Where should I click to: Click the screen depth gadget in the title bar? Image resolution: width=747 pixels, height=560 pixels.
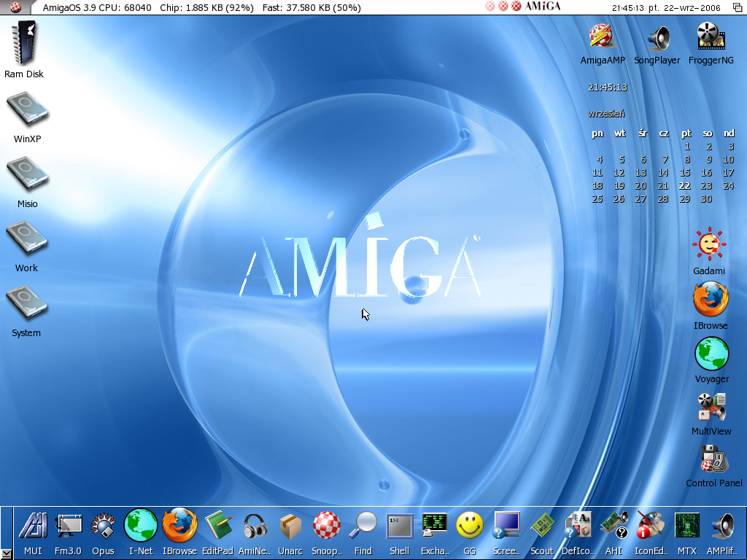coord(737,7)
